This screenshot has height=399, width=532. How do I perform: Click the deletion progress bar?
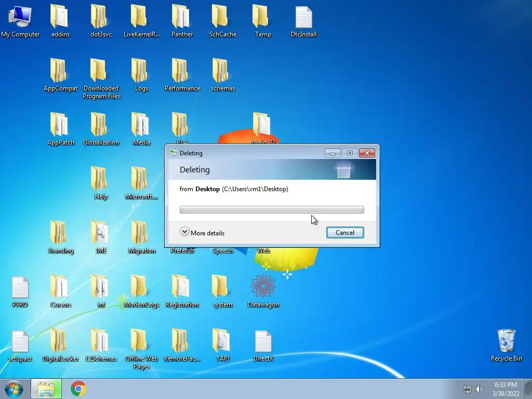(x=272, y=210)
